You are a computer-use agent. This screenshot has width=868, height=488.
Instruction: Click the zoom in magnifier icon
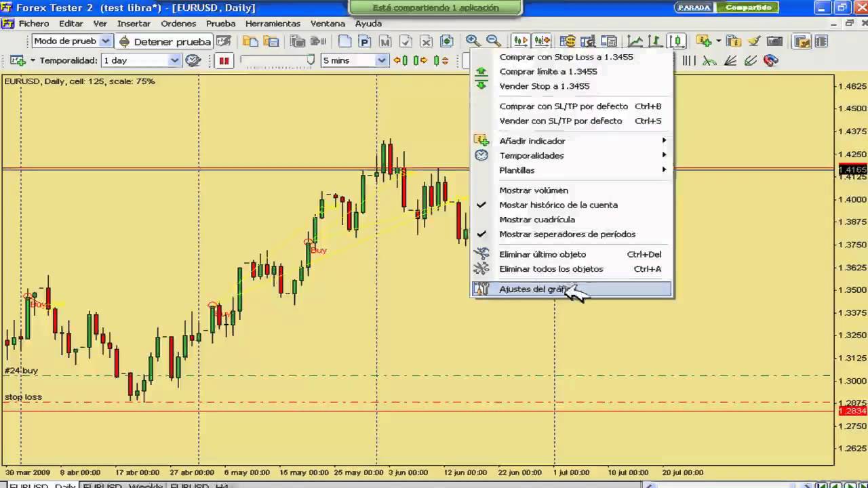tap(473, 41)
